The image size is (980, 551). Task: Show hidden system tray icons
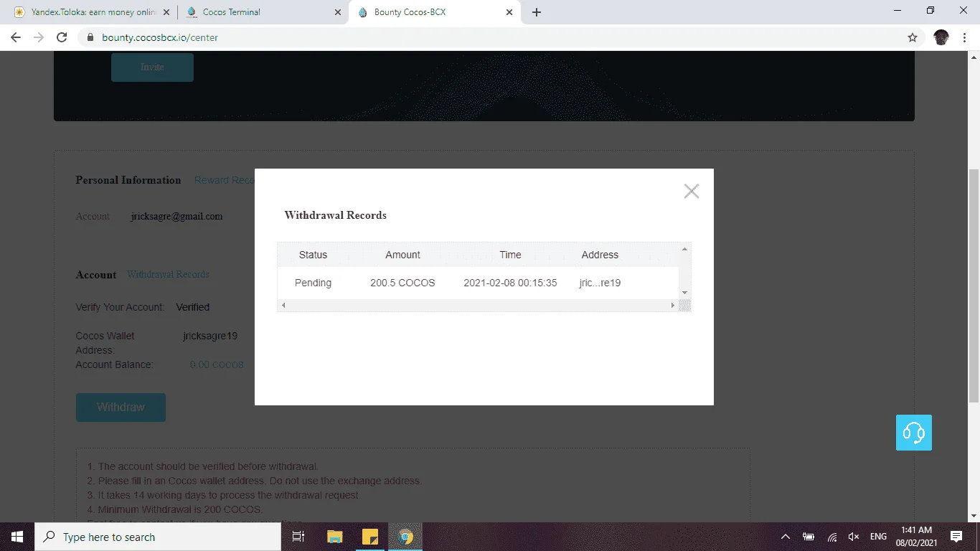786,537
